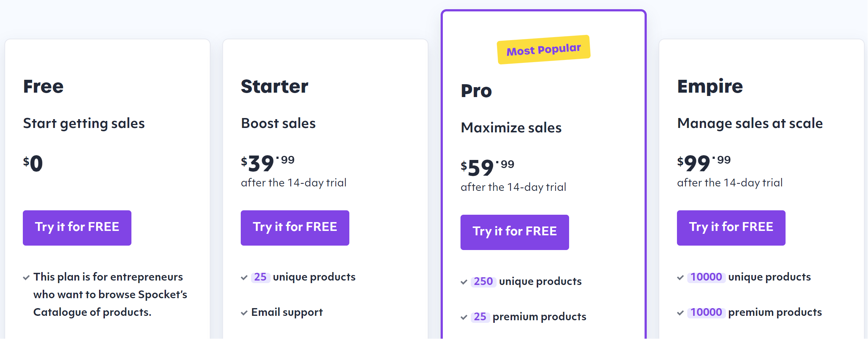The width and height of the screenshot is (868, 339).
Task: Click checkmark icon next to 25 premium products
Action: [464, 317]
